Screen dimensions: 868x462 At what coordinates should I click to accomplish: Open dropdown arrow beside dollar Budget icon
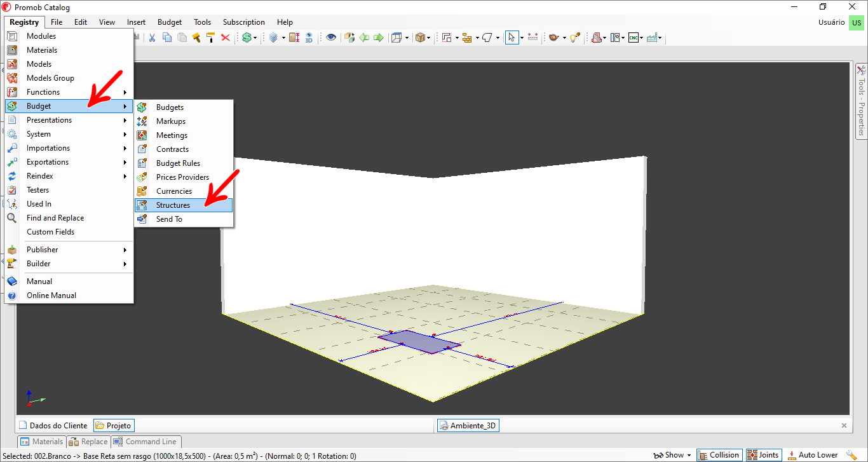click(255, 37)
